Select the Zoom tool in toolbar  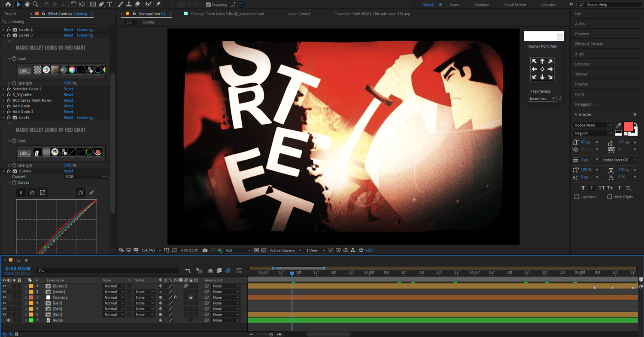(x=36, y=4)
